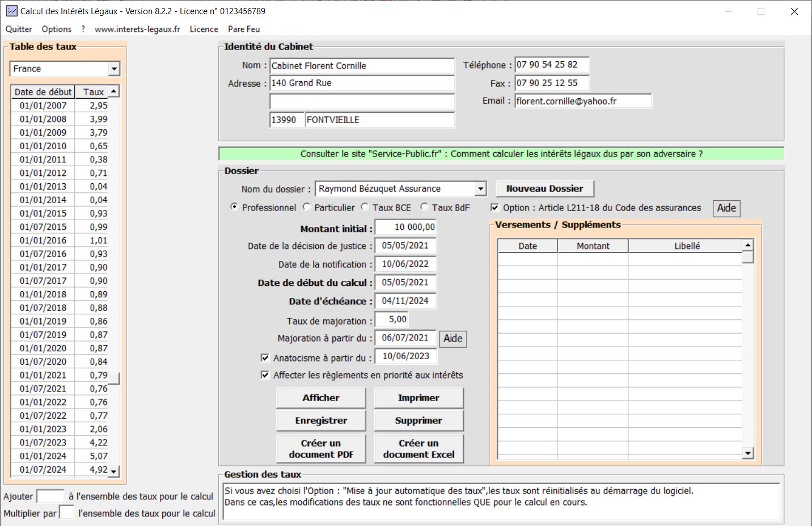Screen dimensions: 812x526
Task: Click the empty second address line field
Action: tap(362, 102)
